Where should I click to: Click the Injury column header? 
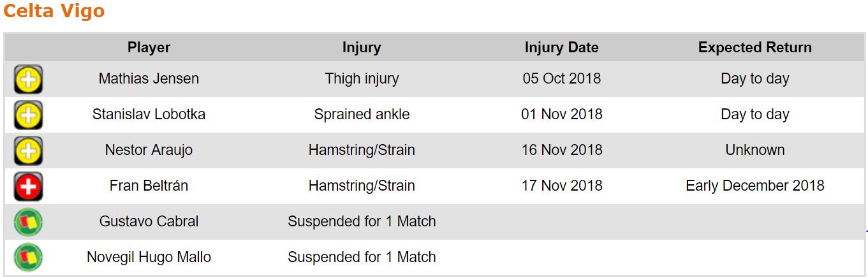click(x=362, y=47)
